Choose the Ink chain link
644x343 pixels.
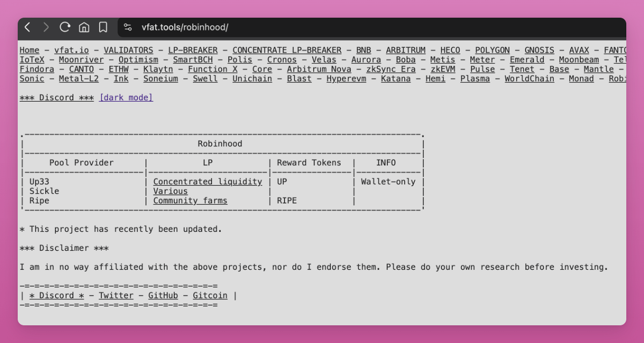point(121,79)
